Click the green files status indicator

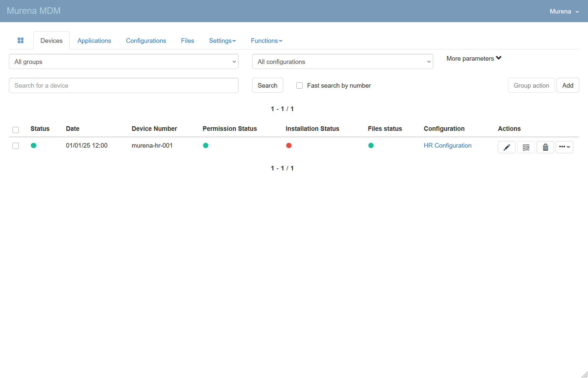pos(371,145)
